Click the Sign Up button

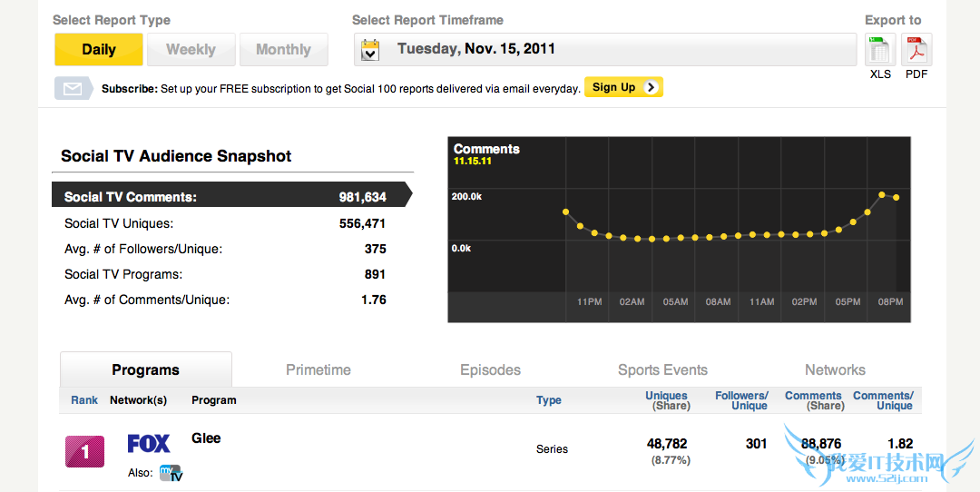click(623, 87)
